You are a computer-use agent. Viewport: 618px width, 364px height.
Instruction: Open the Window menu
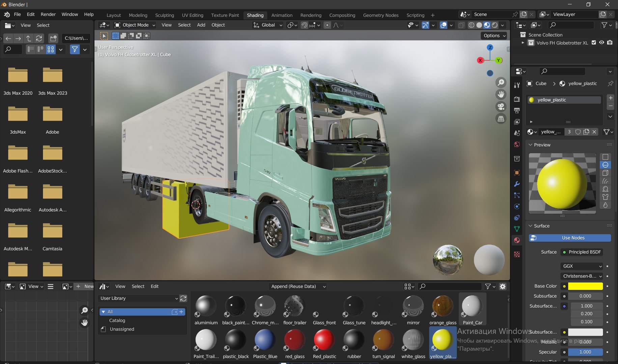pos(70,14)
